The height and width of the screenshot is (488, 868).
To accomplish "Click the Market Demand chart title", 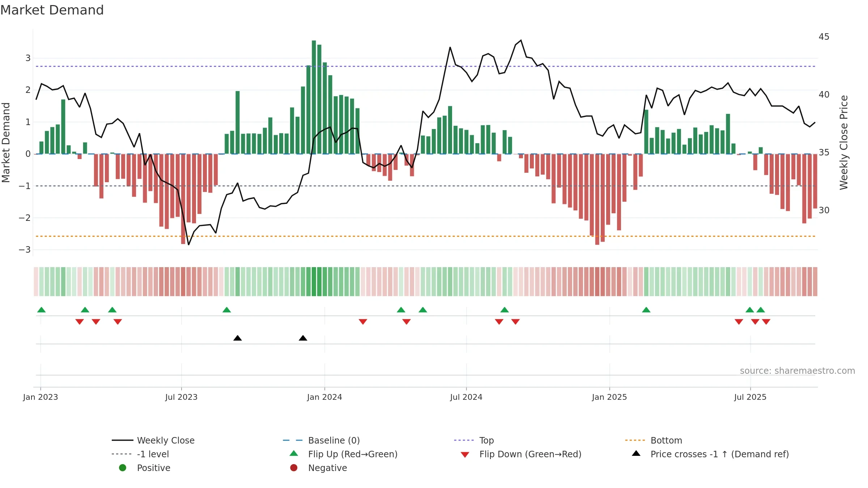I will tap(52, 10).
